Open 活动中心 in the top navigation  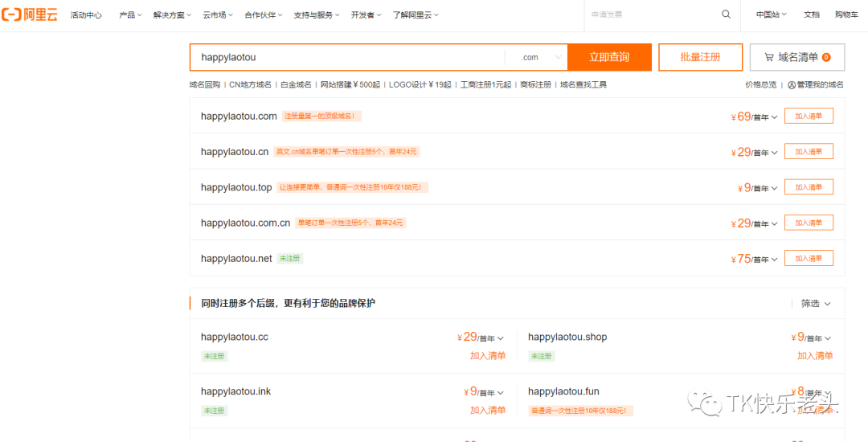[86, 15]
